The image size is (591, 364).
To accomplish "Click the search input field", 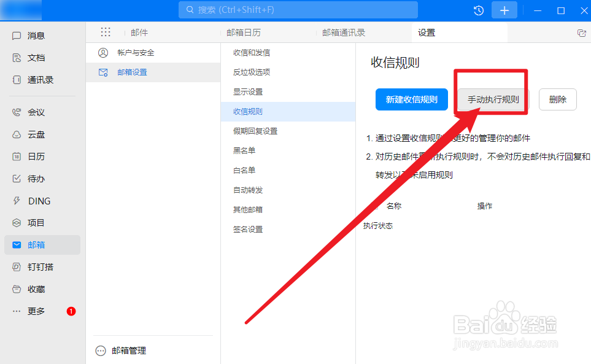I will coord(298,9).
